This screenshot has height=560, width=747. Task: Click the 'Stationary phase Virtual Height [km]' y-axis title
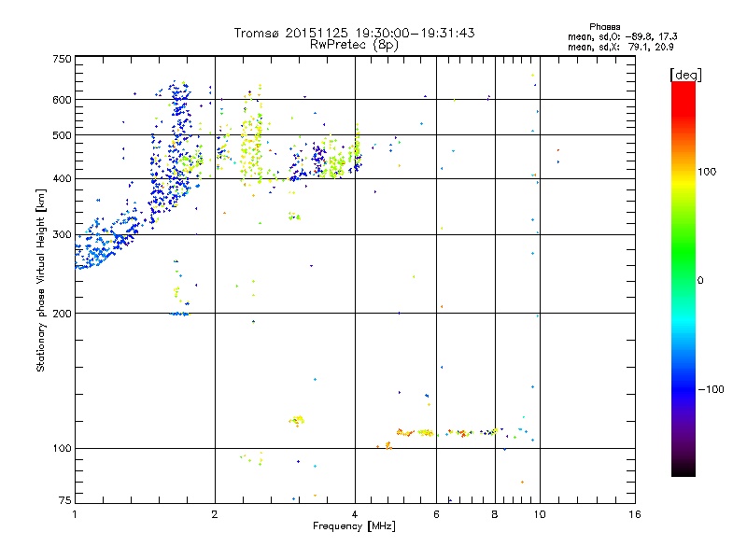[41, 280]
